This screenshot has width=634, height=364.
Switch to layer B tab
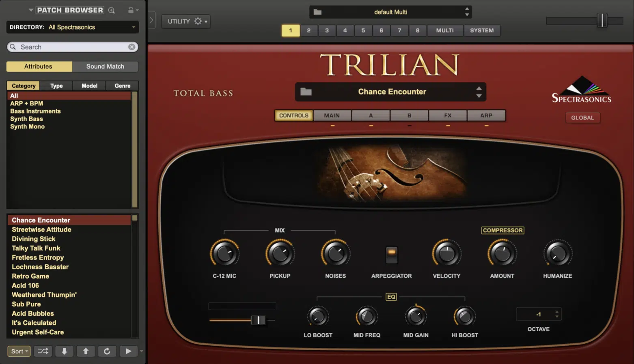click(409, 116)
